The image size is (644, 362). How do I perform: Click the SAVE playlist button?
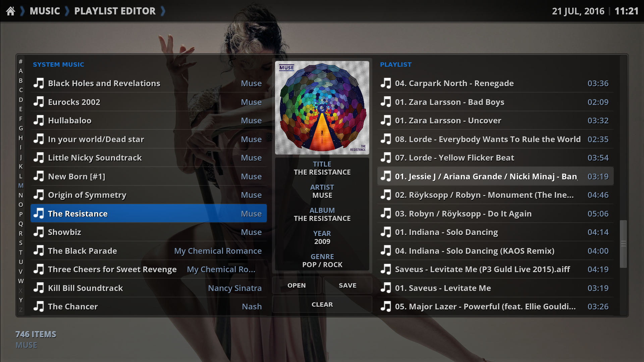(347, 285)
